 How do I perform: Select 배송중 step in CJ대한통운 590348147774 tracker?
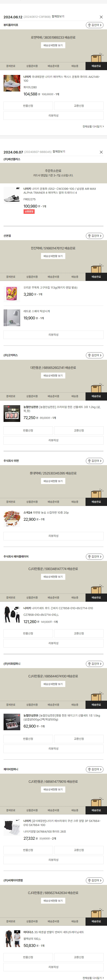pyautogui.click(x=75, y=598)
